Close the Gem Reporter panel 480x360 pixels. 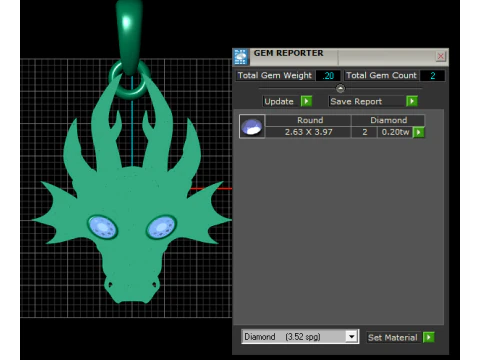(x=440, y=56)
